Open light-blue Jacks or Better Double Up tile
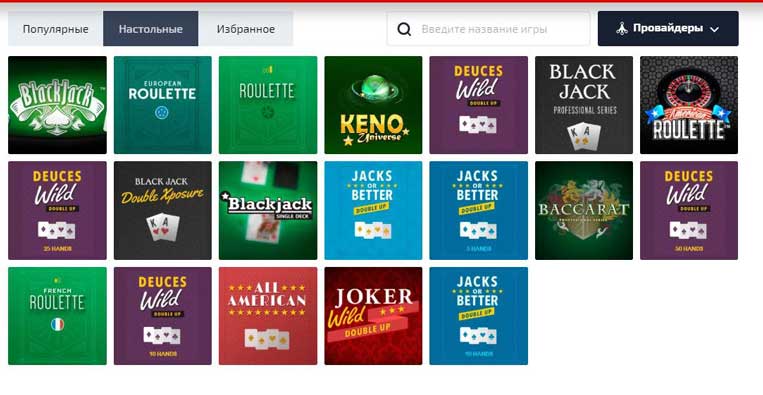Screen dimensions: 763x395 [x=373, y=211]
